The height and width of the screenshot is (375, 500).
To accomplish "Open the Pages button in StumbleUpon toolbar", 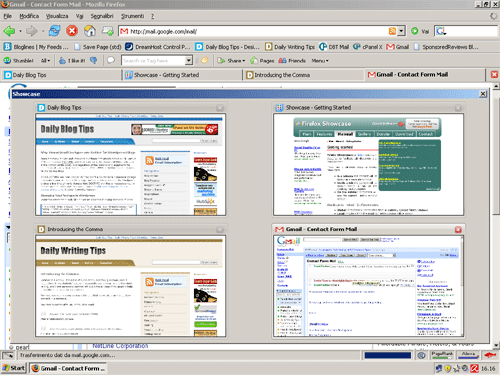I will pyautogui.click(x=262, y=61).
